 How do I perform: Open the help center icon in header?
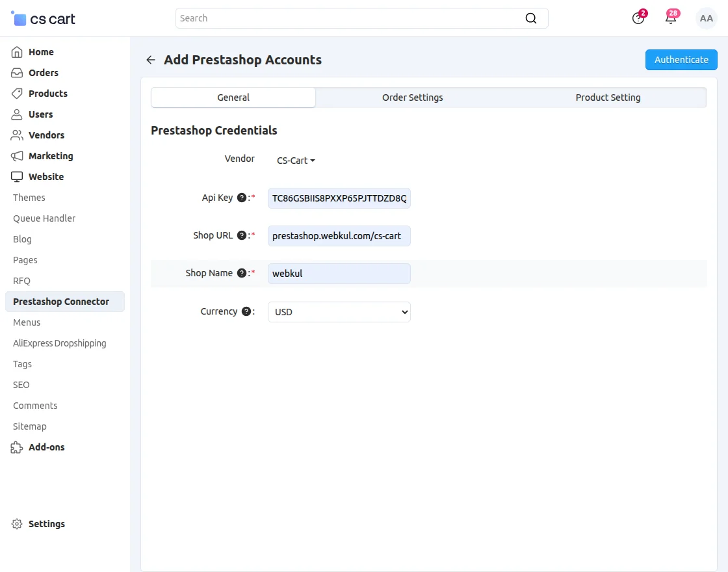pyautogui.click(x=638, y=18)
